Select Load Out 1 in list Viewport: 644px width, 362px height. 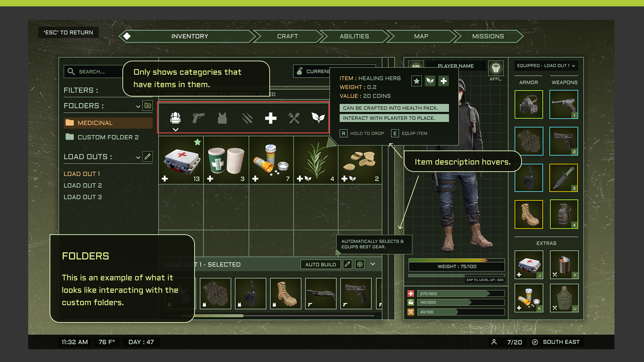pos(82,174)
